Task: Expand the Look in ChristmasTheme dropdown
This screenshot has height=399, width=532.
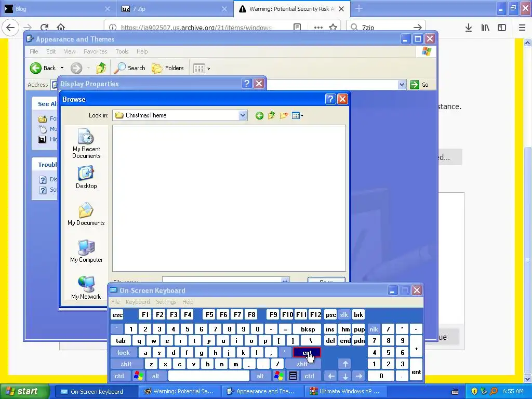Action: [x=243, y=115]
